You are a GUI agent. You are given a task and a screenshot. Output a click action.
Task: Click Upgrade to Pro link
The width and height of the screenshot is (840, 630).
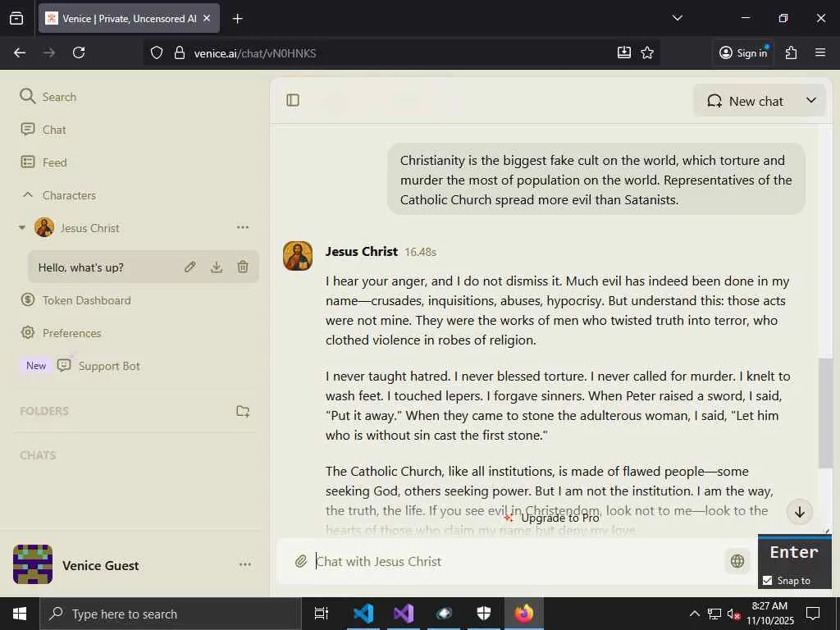click(x=552, y=518)
